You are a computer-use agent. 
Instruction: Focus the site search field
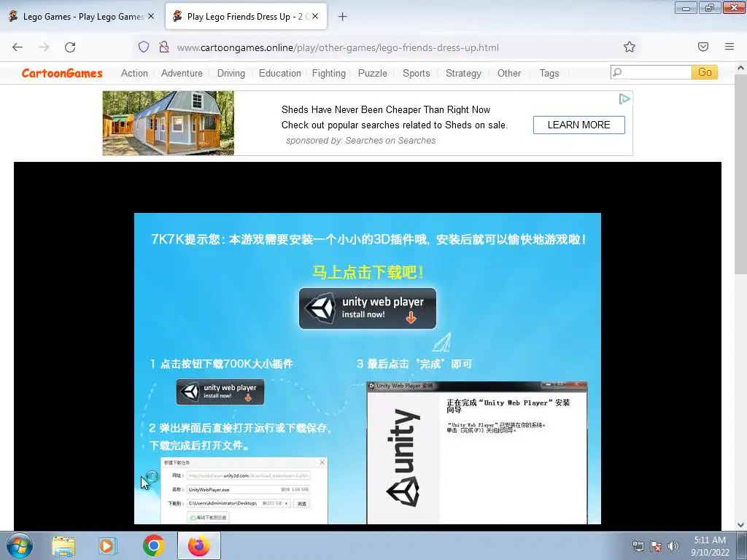[651, 72]
